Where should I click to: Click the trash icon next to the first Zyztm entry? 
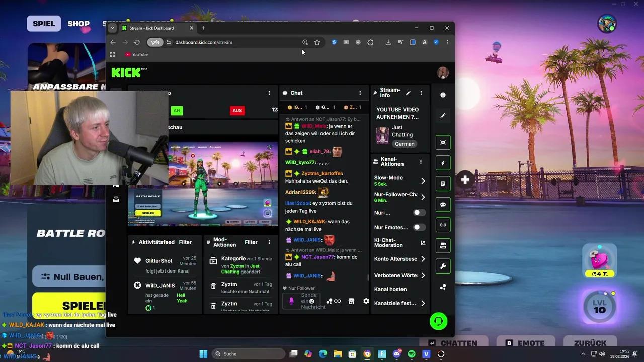213,286
